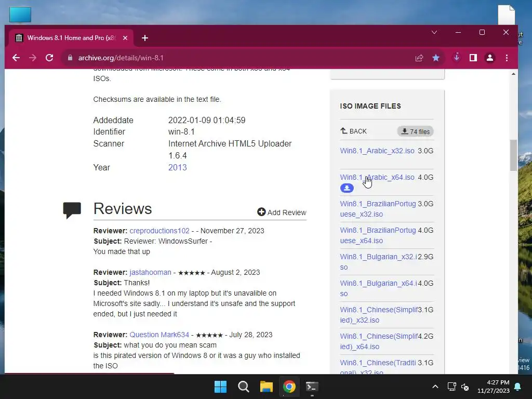Reload the archive.org page
532x399 pixels.
click(x=49, y=58)
